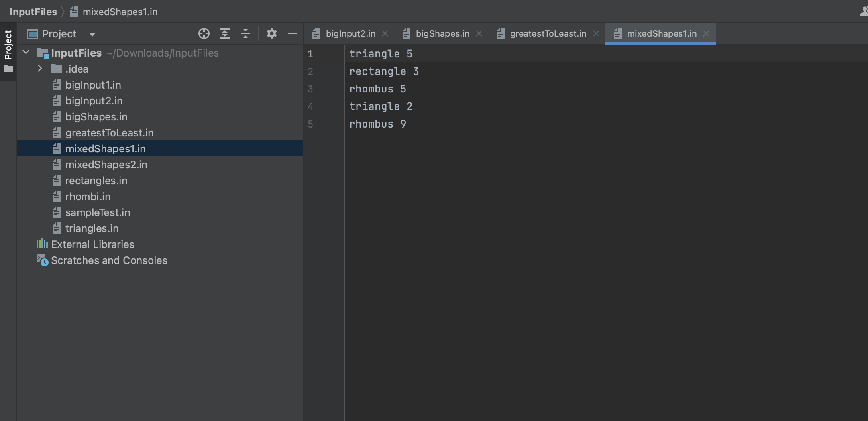Click the External Libraries icon

(42, 244)
